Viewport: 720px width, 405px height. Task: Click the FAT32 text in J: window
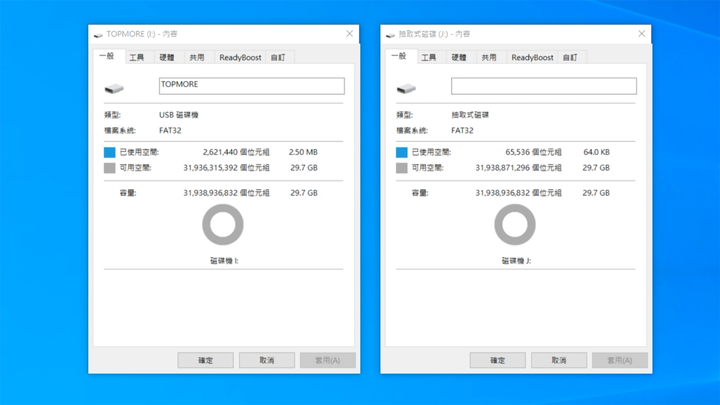[x=462, y=130]
